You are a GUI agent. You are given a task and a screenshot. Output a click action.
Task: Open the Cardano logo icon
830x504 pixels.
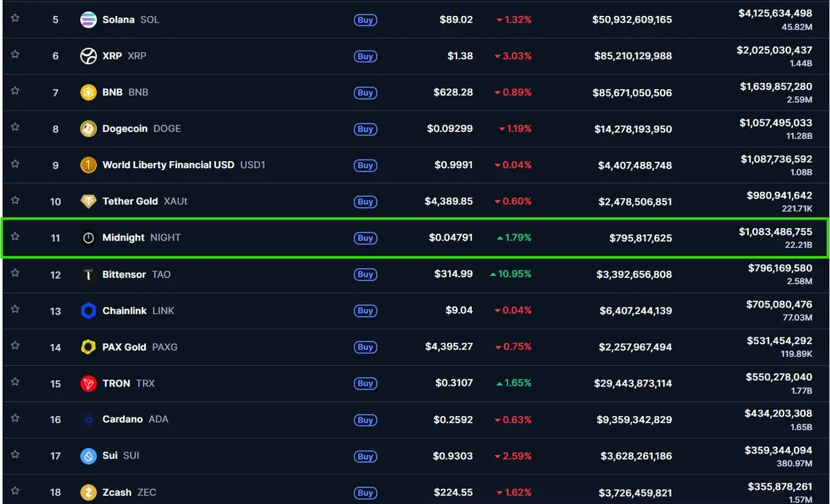pos(89,420)
